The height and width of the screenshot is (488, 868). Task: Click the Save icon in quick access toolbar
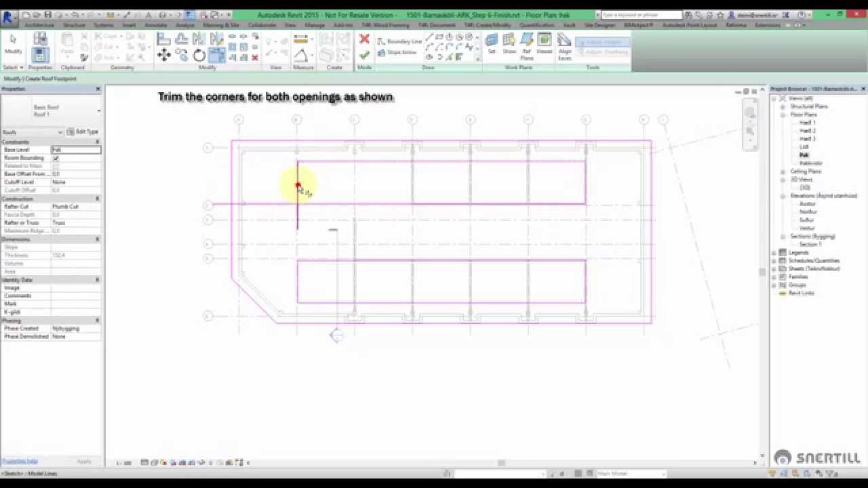[x=48, y=14]
